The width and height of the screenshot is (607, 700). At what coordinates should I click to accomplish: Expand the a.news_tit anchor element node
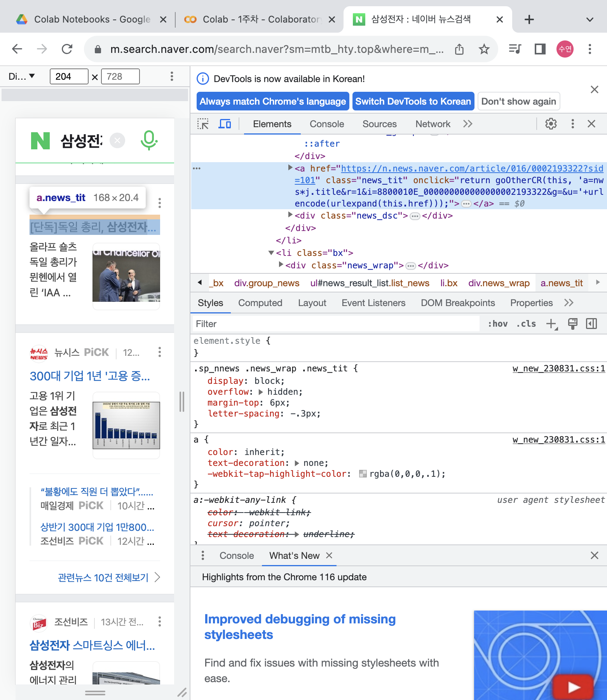[x=290, y=168]
